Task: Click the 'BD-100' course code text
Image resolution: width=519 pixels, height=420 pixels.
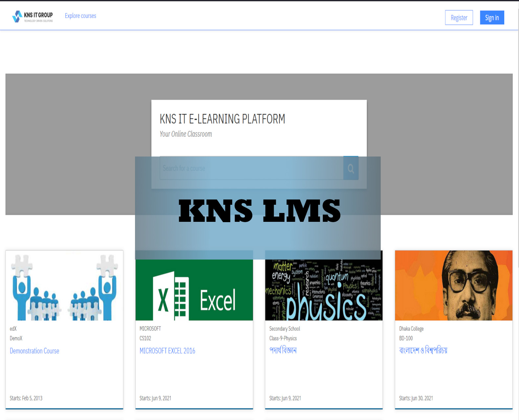Action: point(406,338)
